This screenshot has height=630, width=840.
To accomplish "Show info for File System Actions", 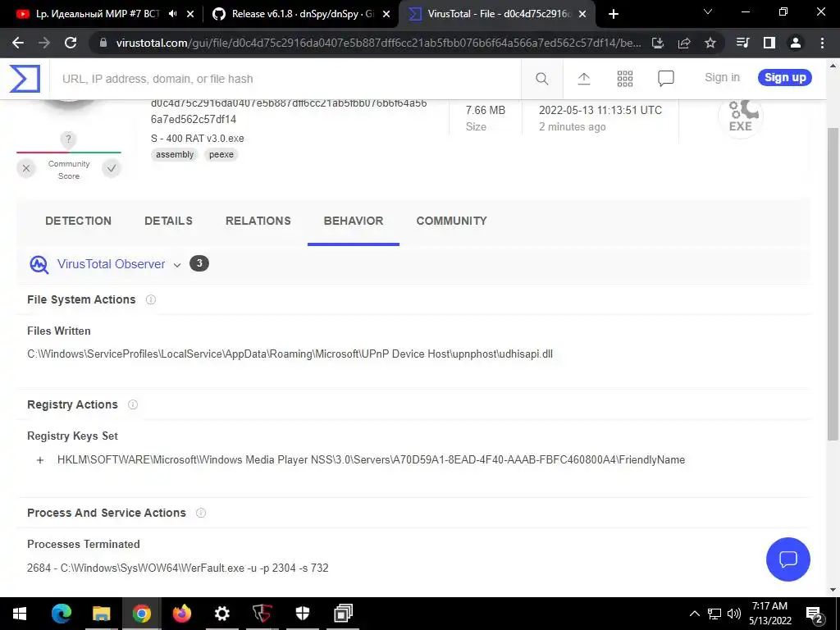I will [151, 299].
